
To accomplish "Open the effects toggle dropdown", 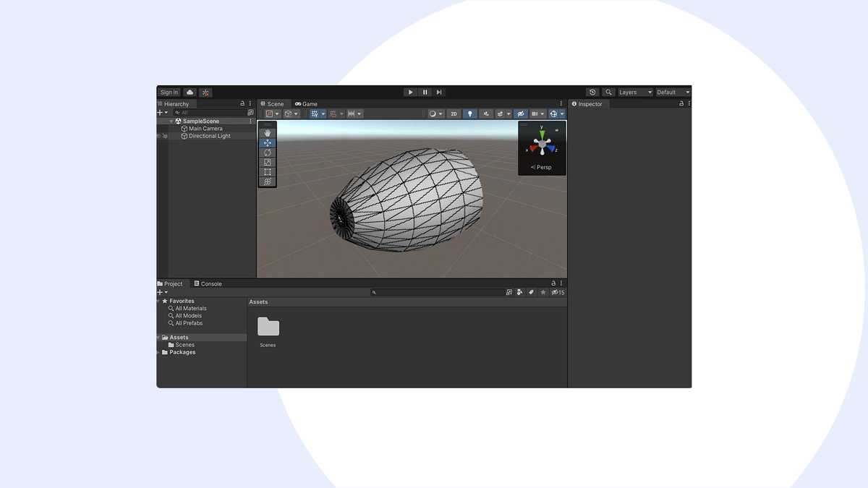I will (509, 114).
